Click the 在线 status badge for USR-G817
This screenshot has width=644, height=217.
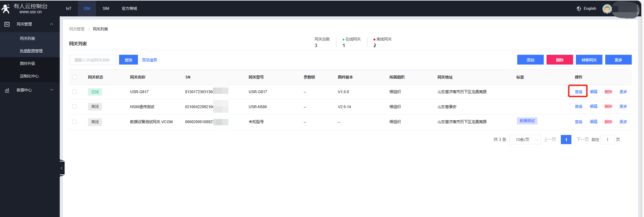95,92
